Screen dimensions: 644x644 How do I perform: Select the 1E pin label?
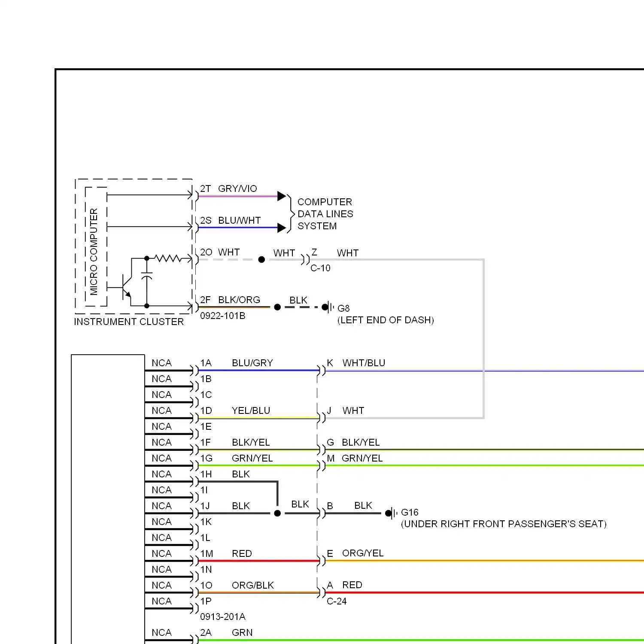point(206,426)
